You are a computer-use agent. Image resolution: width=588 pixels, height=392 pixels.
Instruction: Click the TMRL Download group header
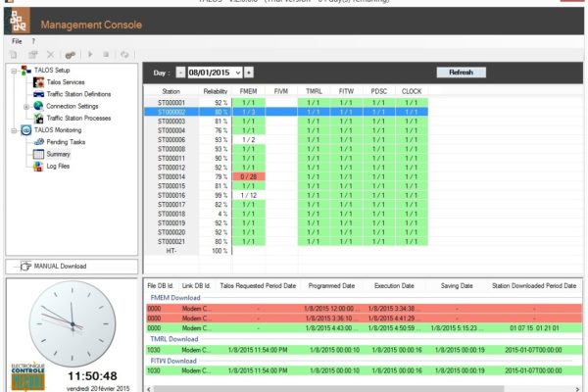(174, 339)
